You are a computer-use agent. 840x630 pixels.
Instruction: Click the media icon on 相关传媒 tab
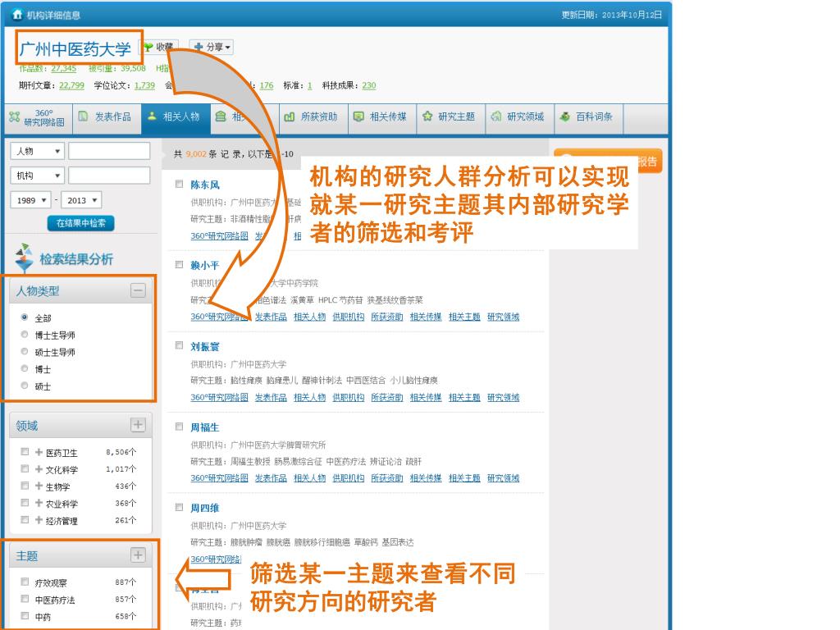(358, 116)
